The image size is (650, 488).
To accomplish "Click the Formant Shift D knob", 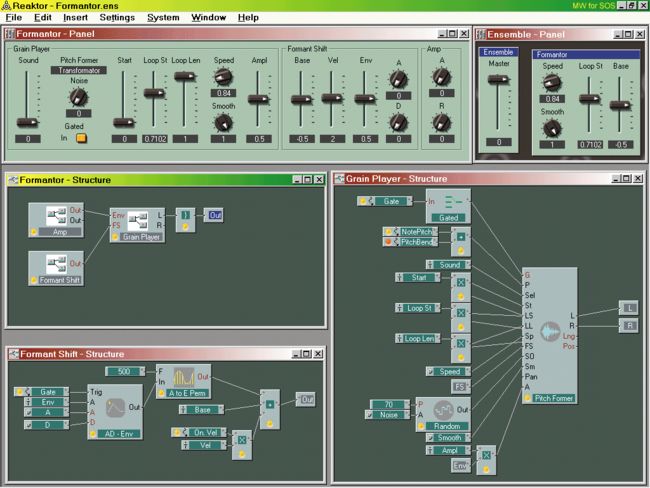I will click(399, 122).
